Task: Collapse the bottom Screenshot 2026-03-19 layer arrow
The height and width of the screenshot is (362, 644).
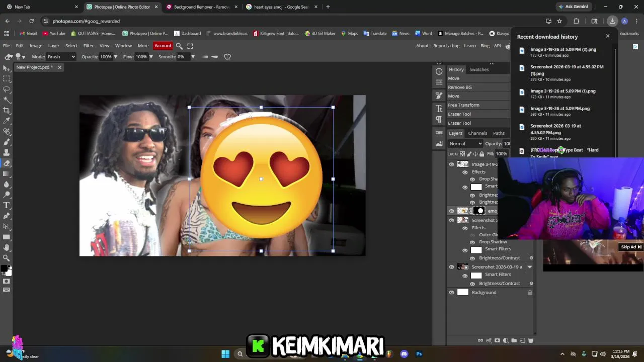Action: (529, 267)
